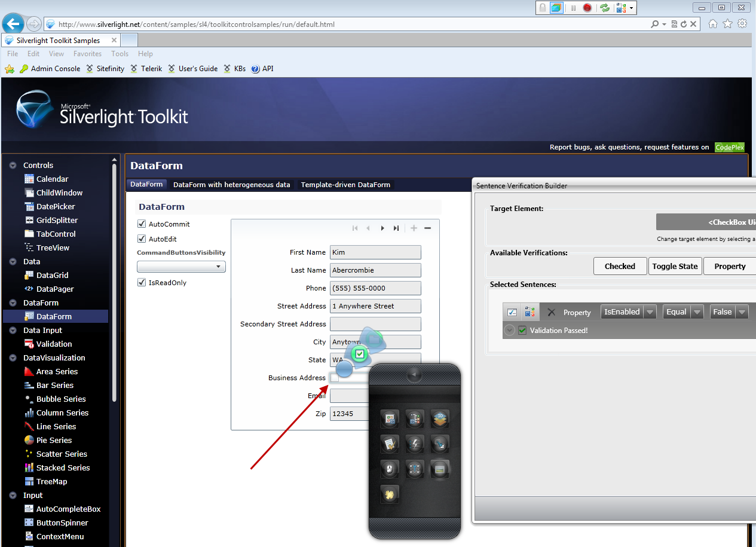Open the File menu

[x=13, y=54]
